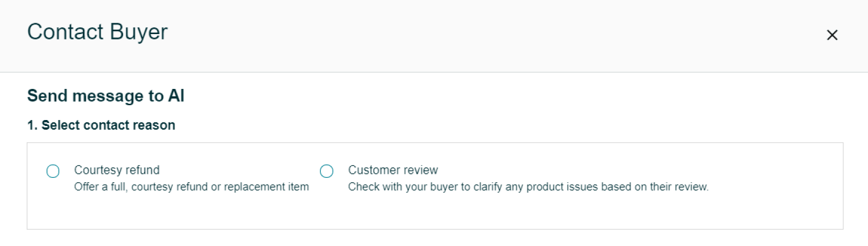Click the 'AI' buyer name in heading
The image size is (868, 246).
tap(176, 95)
